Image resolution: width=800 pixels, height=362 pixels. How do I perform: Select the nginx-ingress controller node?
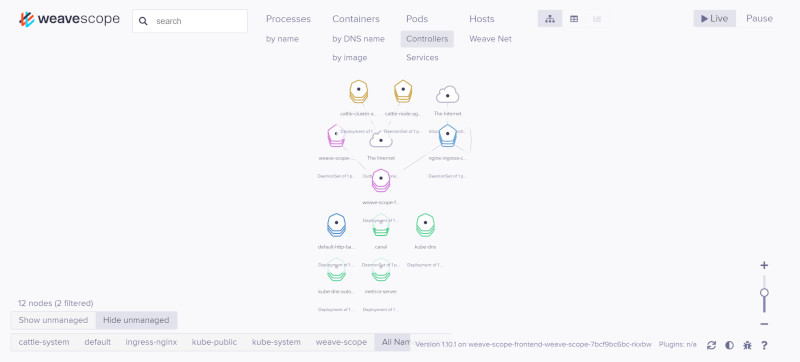point(447,135)
